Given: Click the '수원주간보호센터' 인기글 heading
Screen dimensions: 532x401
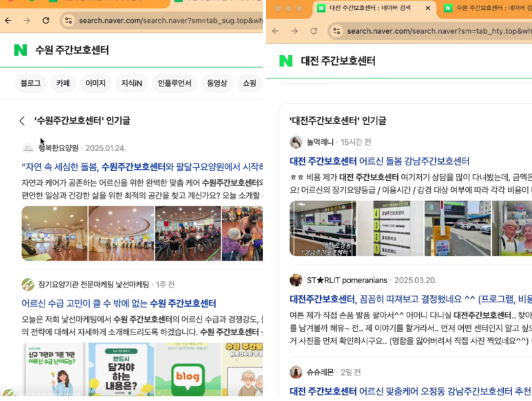Looking at the screenshot, I should (x=82, y=121).
